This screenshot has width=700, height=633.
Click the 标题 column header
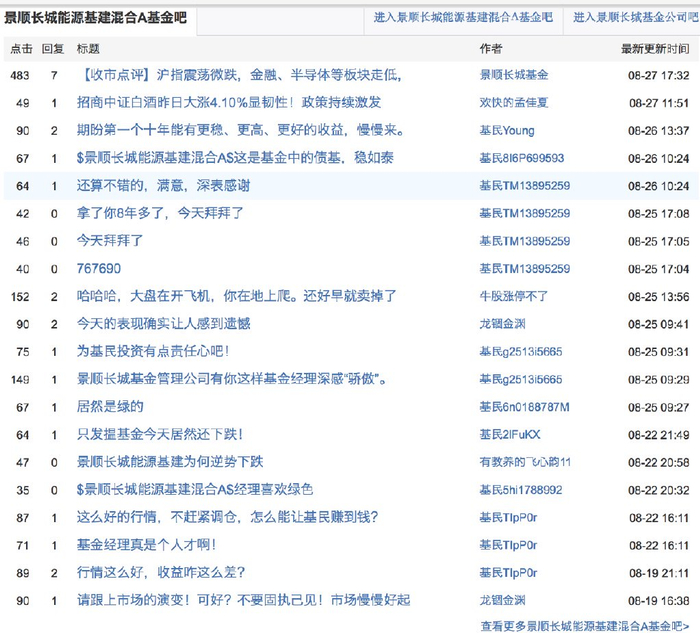tap(88, 49)
